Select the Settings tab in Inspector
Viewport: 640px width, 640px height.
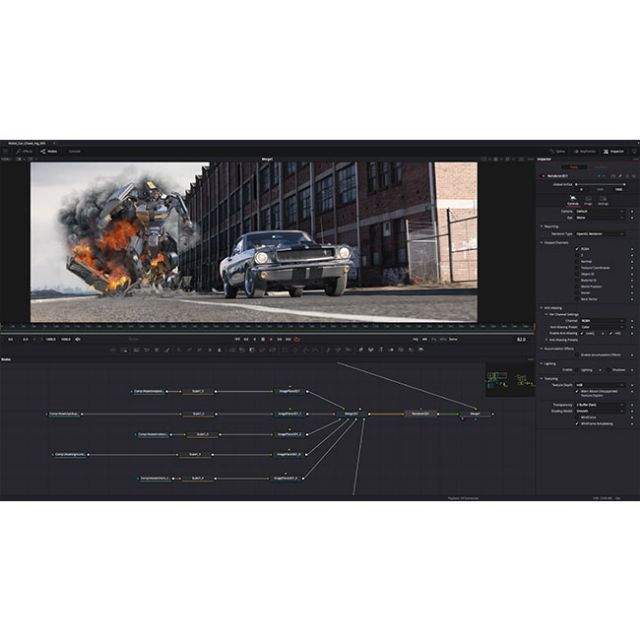pos(603,200)
